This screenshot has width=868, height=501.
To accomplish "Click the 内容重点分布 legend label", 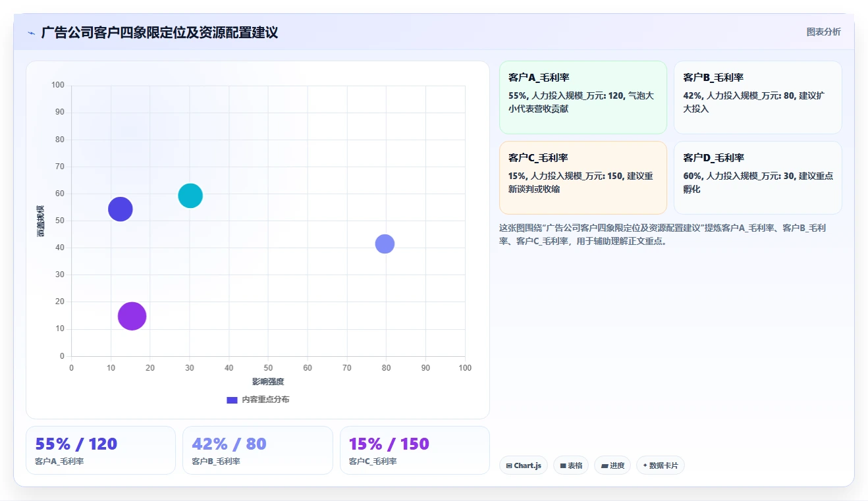I will point(265,400).
